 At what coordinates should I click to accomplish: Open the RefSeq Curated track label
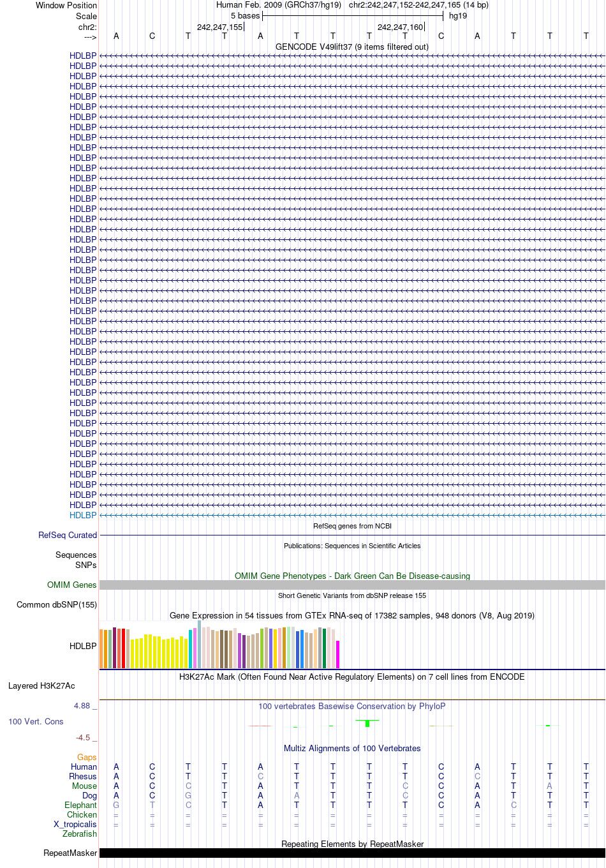[x=68, y=535]
